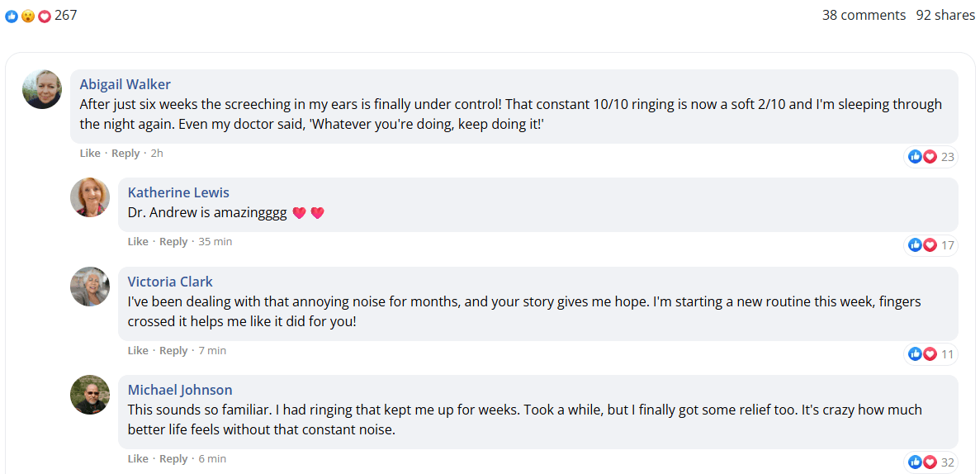Click Victoria Clark's avatar

90,287
